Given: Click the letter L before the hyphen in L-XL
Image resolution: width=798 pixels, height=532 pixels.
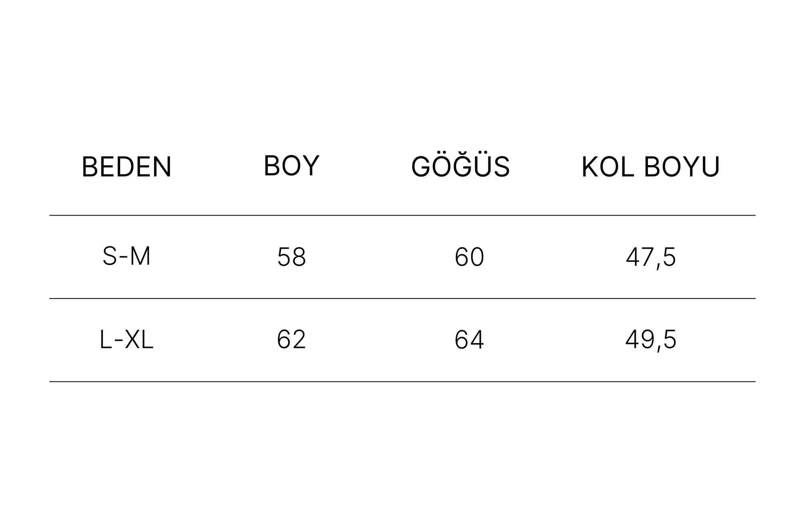Looking at the screenshot, I should (x=105, y=340).
